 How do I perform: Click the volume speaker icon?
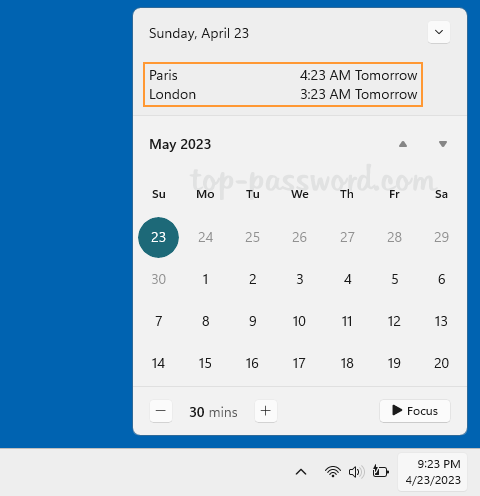(x=356, y=472)
